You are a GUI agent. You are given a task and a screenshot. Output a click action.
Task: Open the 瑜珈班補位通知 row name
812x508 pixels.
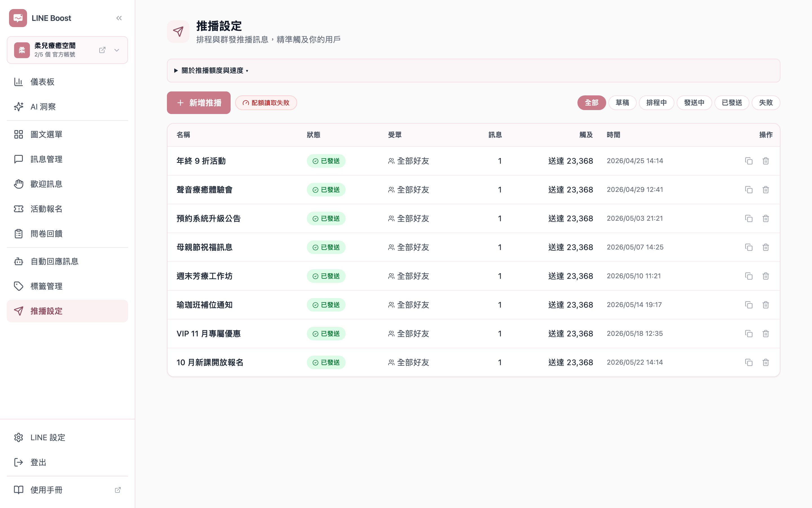(205, 305)
